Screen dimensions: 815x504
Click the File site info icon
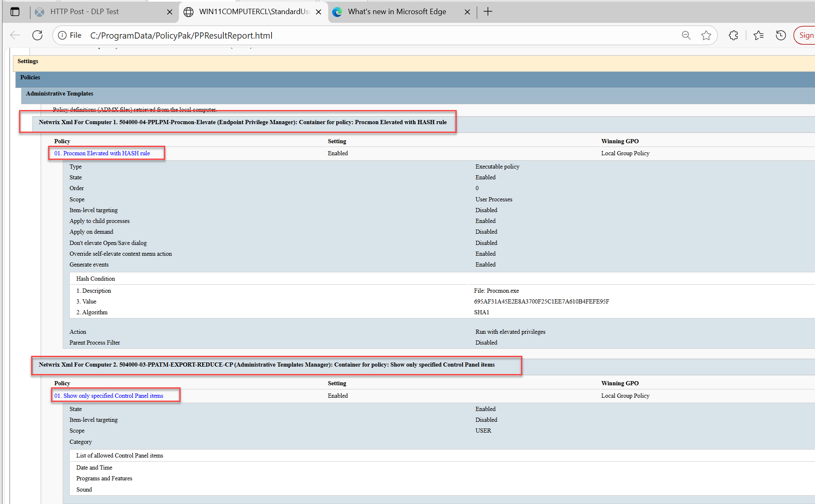pyautogui.click(x=62, y=35)
